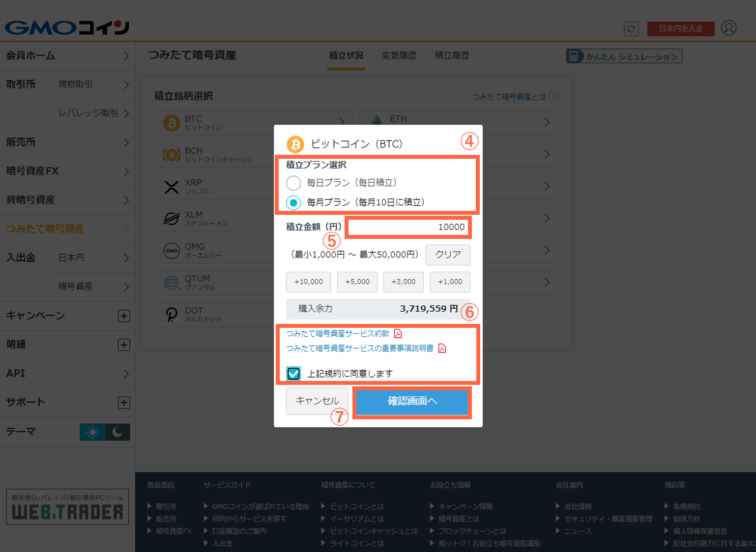Open つみたて暗号資産 sidebar item

[67, 229]
